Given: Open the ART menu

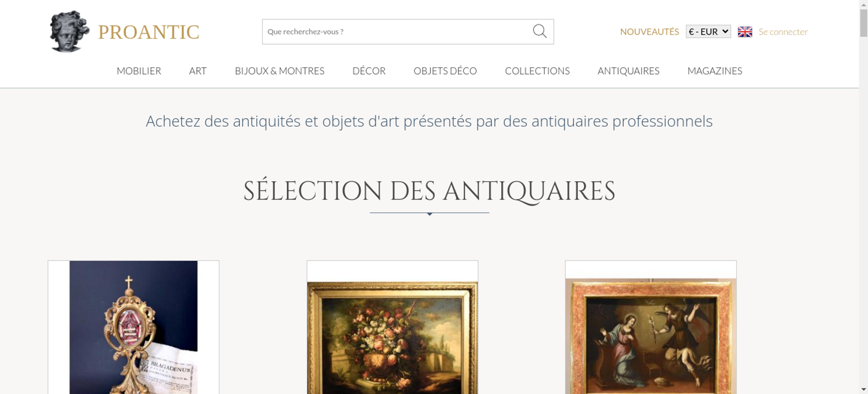Looking at the screenshot, I should coord(198,71).
